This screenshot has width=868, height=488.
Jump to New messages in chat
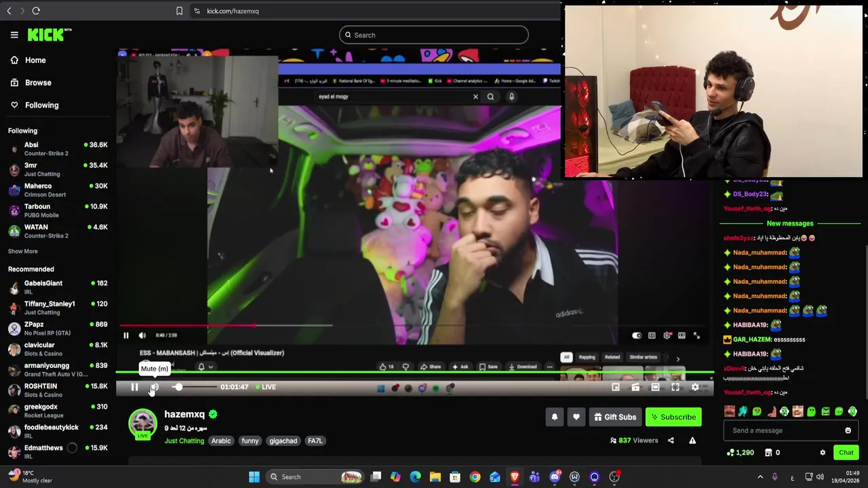[x=790, y=223]
